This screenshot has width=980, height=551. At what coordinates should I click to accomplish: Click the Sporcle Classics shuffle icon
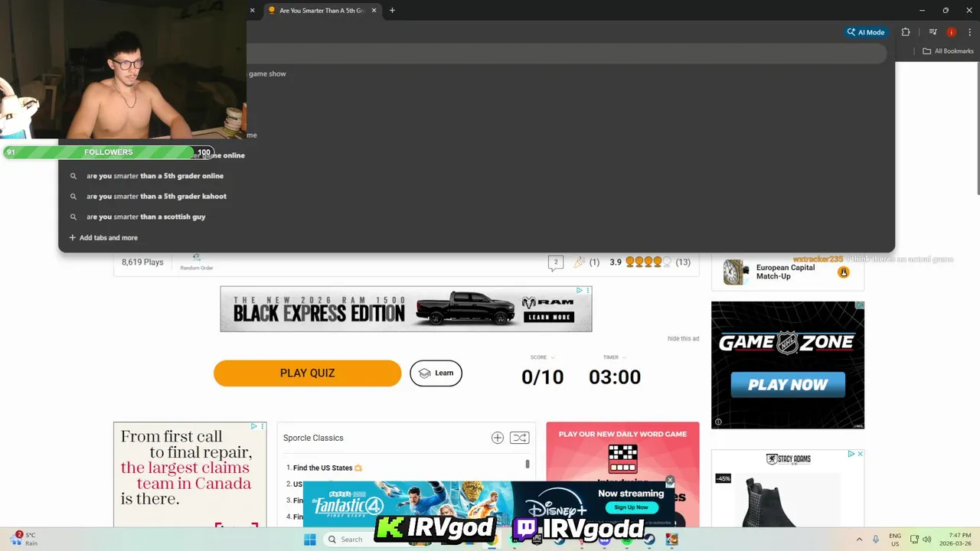[520, 438]
